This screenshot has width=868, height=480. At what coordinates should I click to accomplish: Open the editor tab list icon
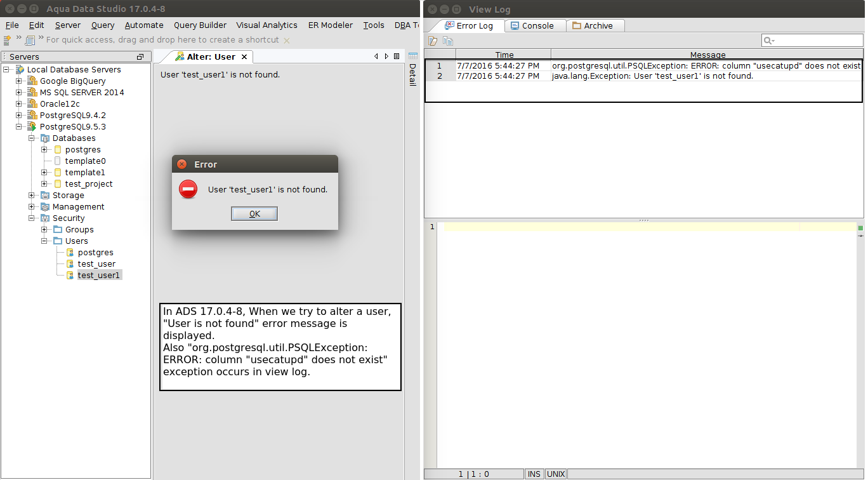pos(397,57)
